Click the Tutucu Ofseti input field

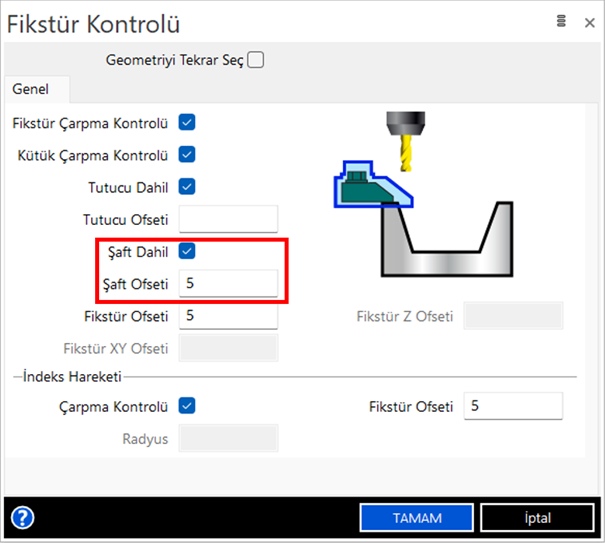(x=228, y=219)
